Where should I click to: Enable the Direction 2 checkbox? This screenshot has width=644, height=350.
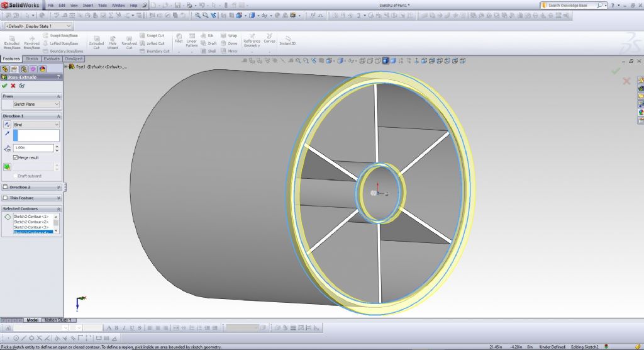click(x=5, y=187)
